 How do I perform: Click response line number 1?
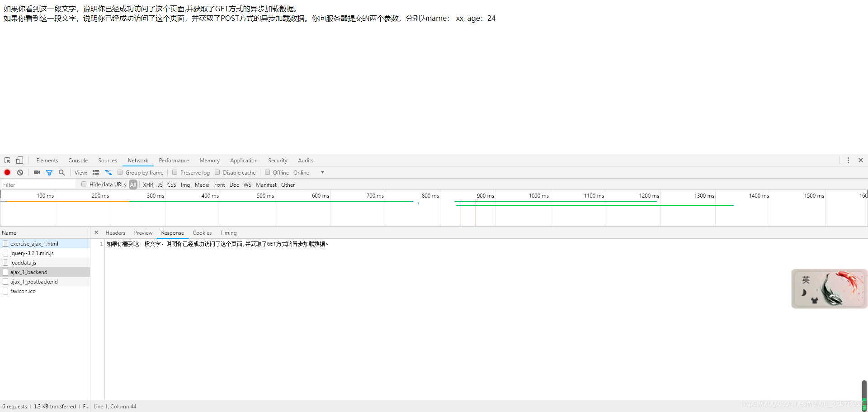101,244
